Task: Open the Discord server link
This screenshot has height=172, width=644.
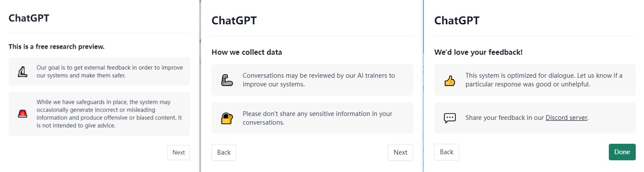Action: click(567, 118)
